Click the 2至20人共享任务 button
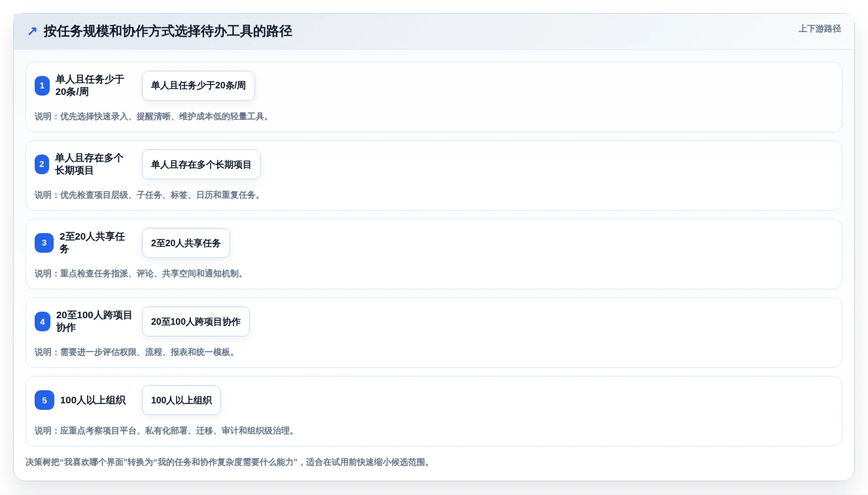 pyautogui.click(x=186, y=243)
